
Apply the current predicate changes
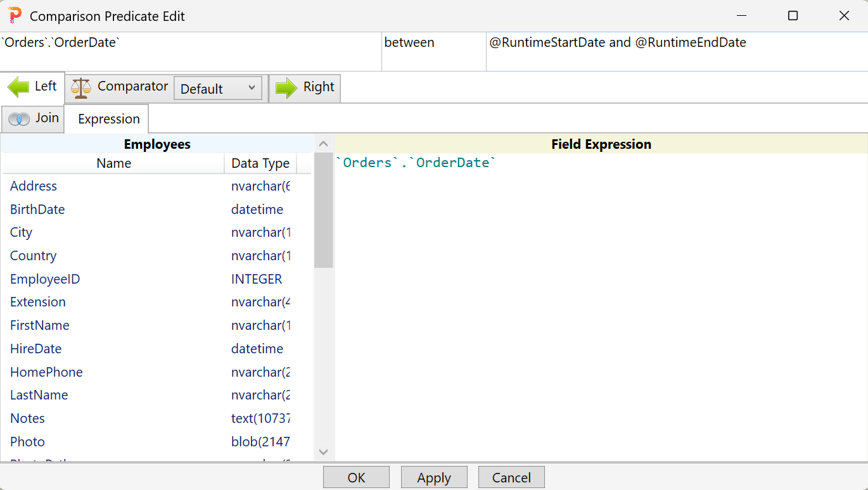point(434,477)
